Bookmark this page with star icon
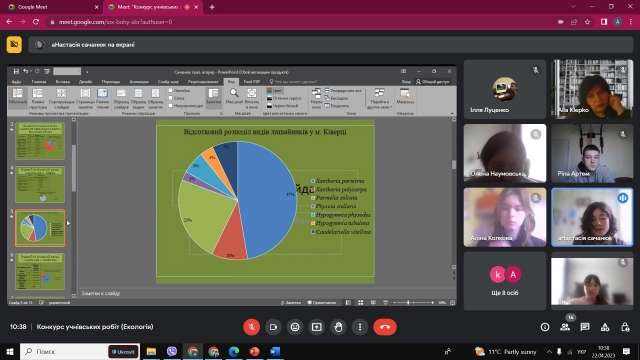640x360 pixels. 587,22
